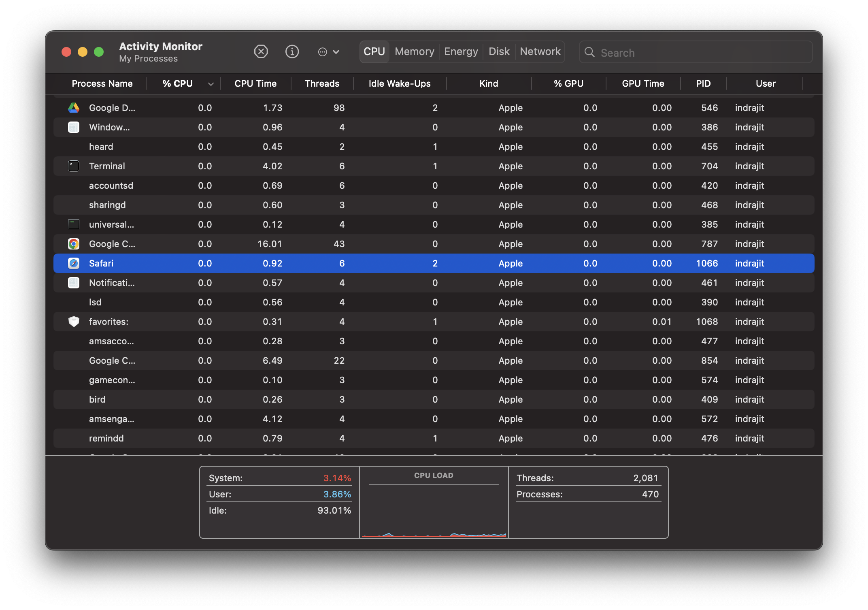Click the Safari compass icon
The image size is (868, 610).
74,263
